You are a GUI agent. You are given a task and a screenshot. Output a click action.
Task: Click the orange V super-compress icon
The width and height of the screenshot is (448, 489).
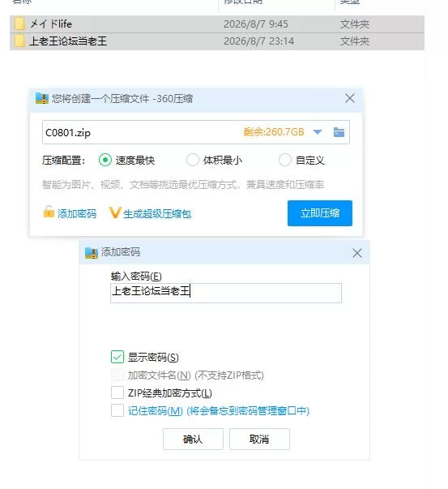115,212
